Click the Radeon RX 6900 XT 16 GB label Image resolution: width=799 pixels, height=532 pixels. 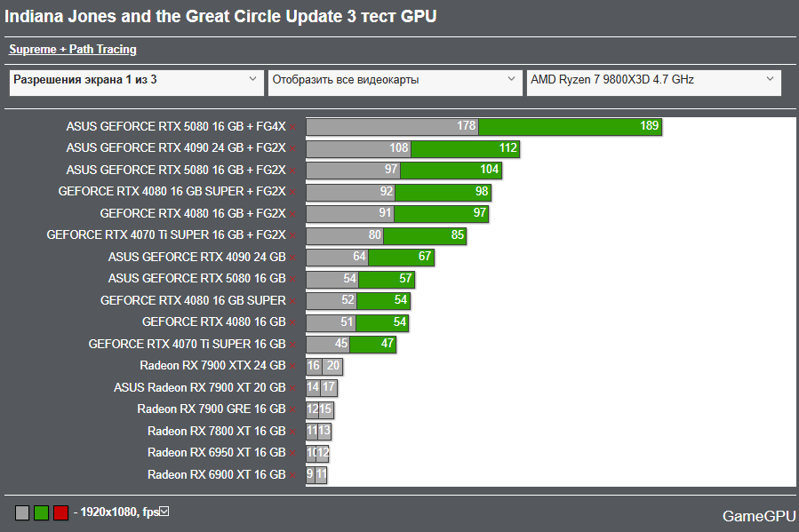tap(217, 474)
